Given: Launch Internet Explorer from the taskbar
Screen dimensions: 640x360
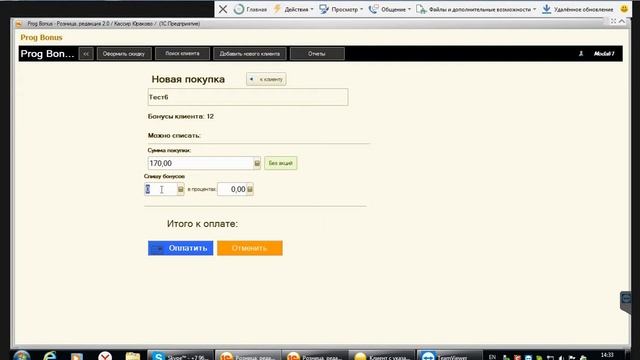Looking at the screenshot, I should 49,355.
